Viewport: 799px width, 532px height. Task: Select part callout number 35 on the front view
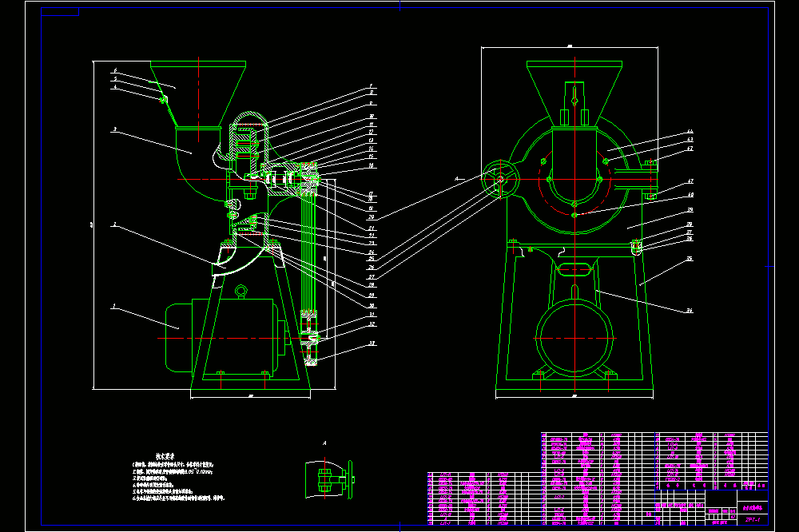point(690,258)
